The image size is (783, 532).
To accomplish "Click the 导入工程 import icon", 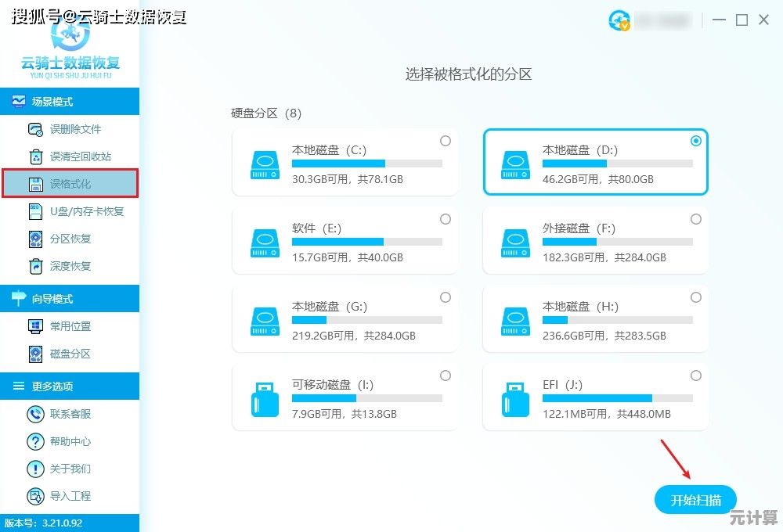I will tap(35, 496).
